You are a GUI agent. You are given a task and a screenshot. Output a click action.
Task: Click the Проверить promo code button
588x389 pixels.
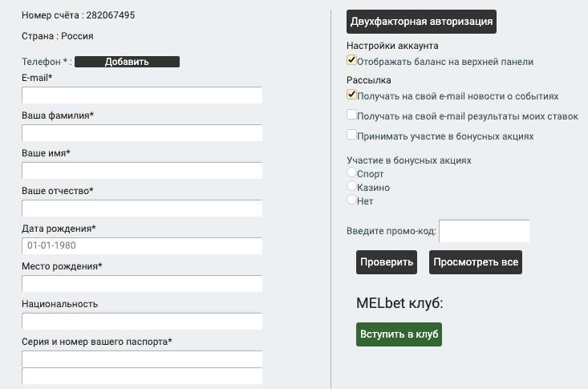click(387, 262)
